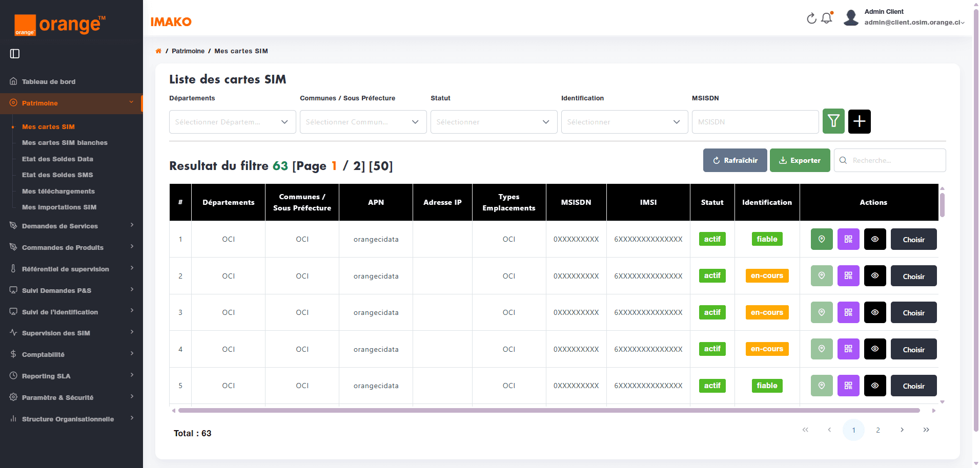Apply filters with the green funnel button

pos(833,121)
